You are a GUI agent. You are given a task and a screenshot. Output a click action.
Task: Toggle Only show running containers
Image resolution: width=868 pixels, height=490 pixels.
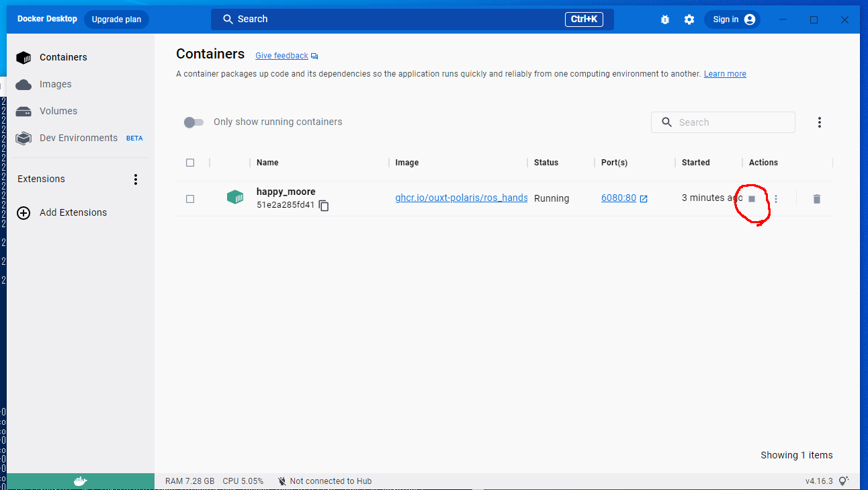(193, 122)
